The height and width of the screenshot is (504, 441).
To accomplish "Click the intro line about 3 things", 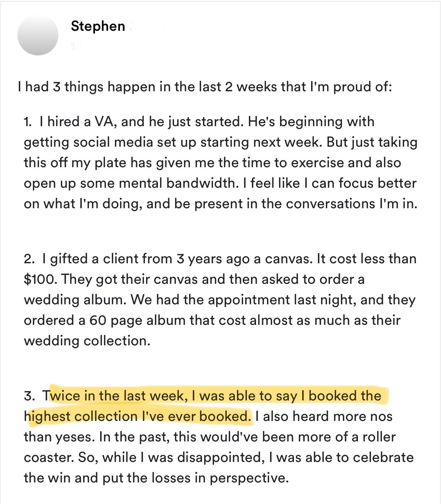I will [x=204, y=87].
